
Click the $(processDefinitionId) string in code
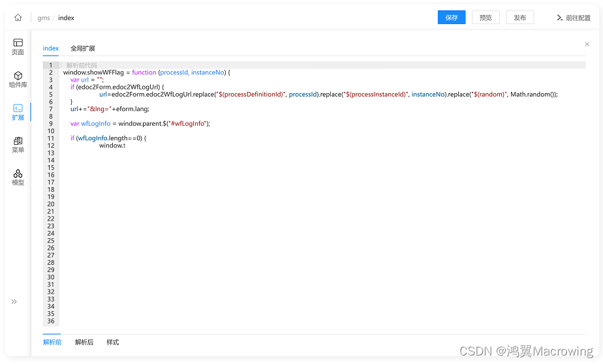click(251, 94)
